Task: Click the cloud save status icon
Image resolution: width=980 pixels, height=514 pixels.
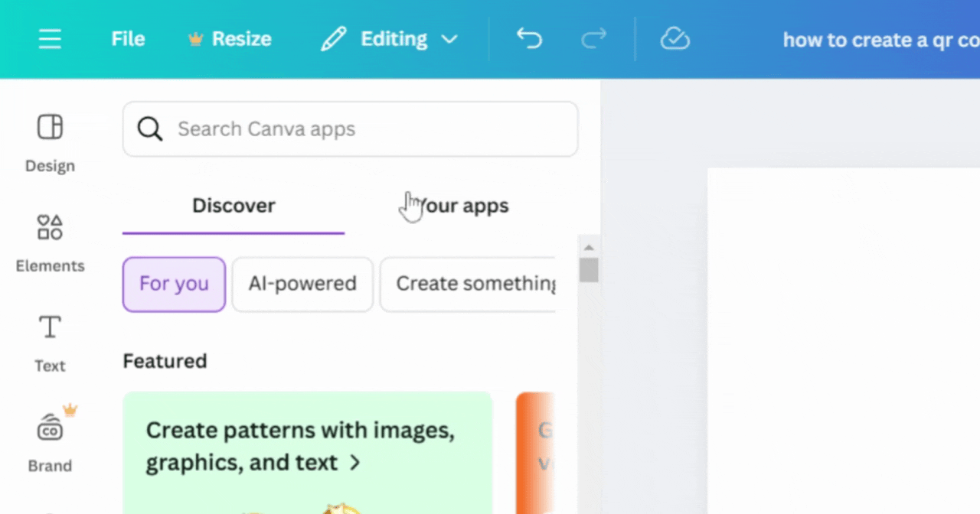Action: [x=675, y=39]
